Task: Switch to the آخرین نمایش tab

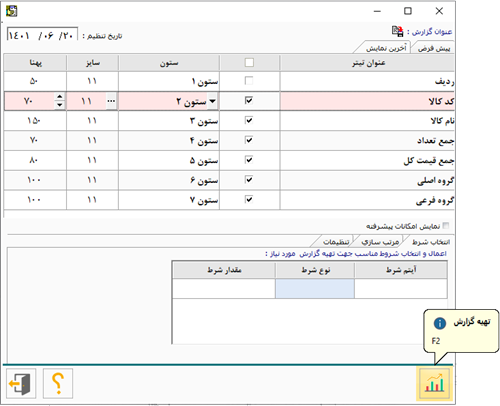Action: pyautogui.click(x=386, y=48)
